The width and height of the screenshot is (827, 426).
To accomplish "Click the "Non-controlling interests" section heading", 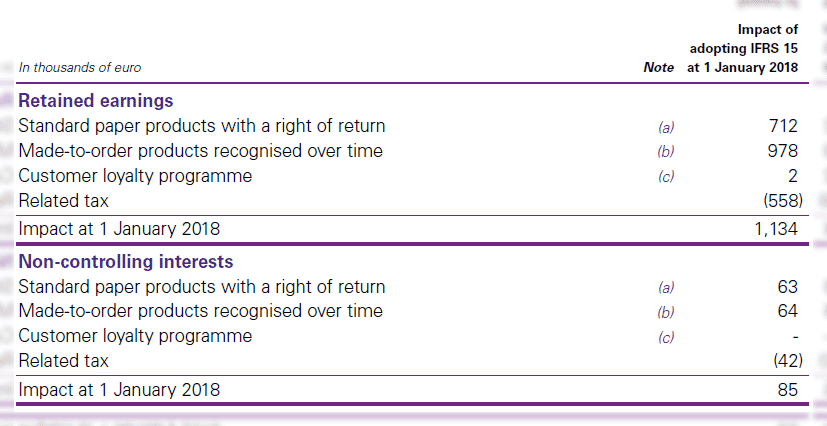I will (126, 262).
